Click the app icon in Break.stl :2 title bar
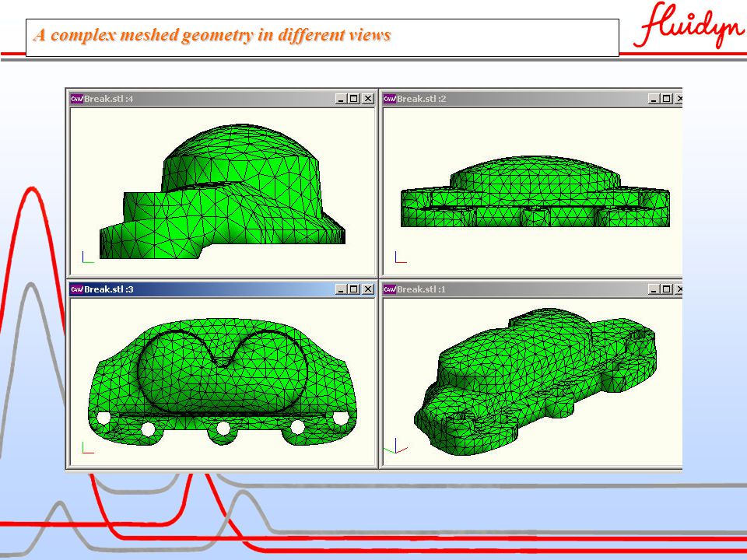This screenshot has height=560, width=747. point(390,99)
